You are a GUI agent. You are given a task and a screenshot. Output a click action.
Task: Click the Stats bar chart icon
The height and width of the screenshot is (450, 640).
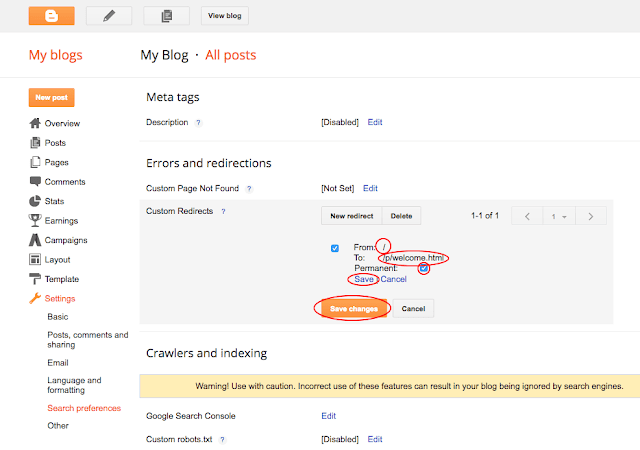click(x=36, y=201)
